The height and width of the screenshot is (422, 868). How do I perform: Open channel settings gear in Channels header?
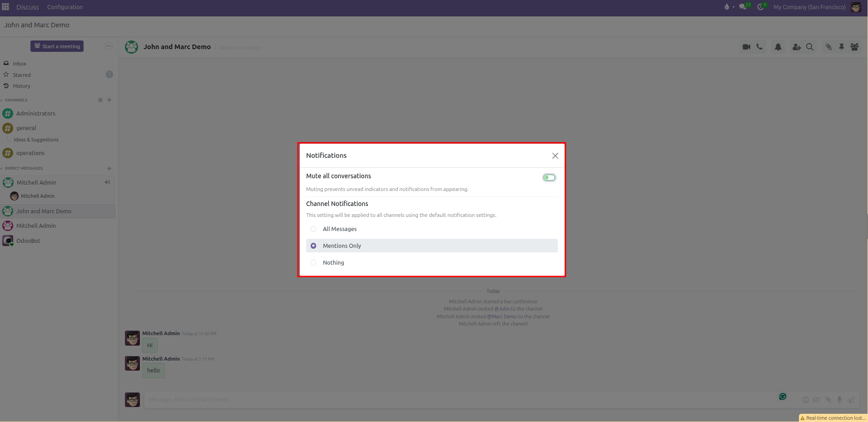click(100, 100)
